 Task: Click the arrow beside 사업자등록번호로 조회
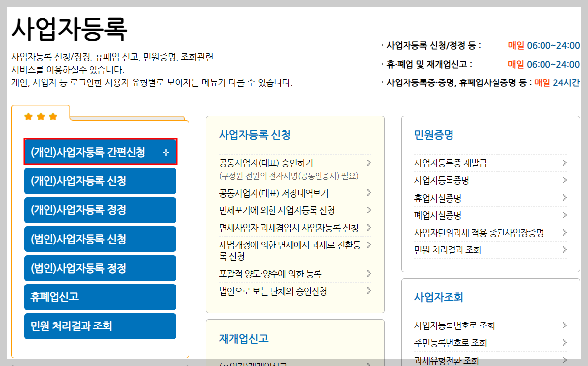pyautogui.click(x=566, y=325)
